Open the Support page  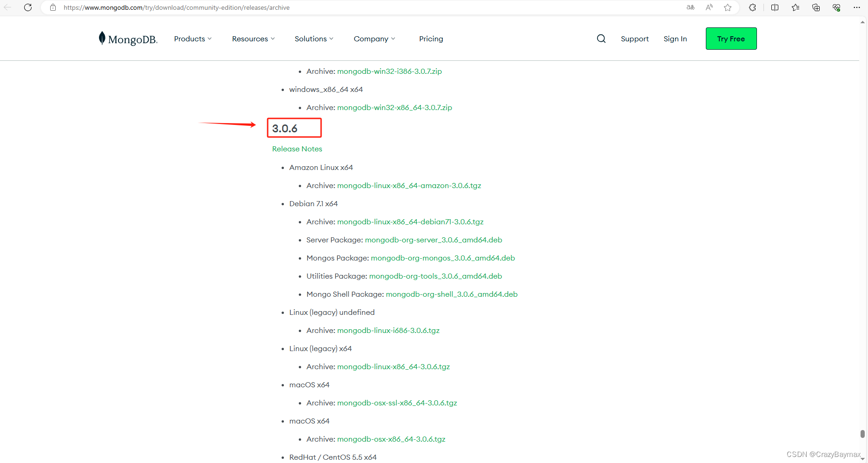point(635,39)
